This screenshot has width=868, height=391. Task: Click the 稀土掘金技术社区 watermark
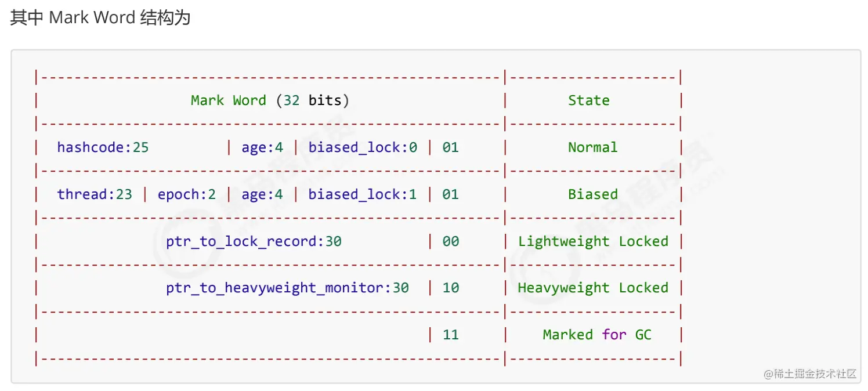[810, 374]
